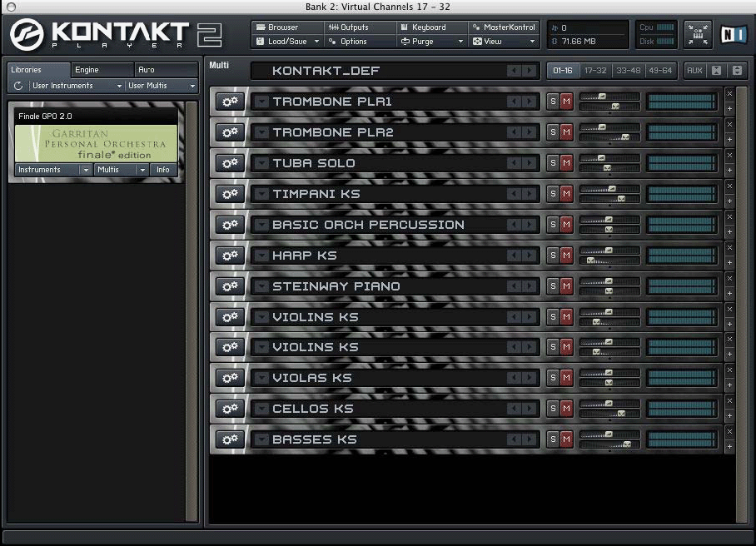
Task: Open the BASSES KS edit gear
Action: pos(230,440)
